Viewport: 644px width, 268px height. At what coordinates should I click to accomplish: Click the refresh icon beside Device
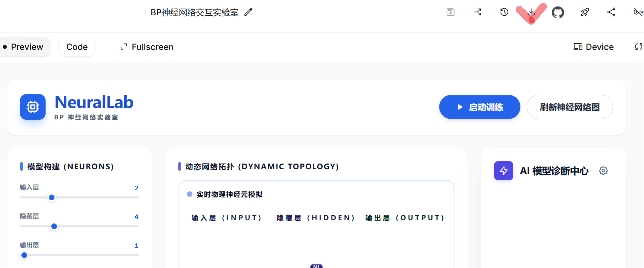(639, 47)
